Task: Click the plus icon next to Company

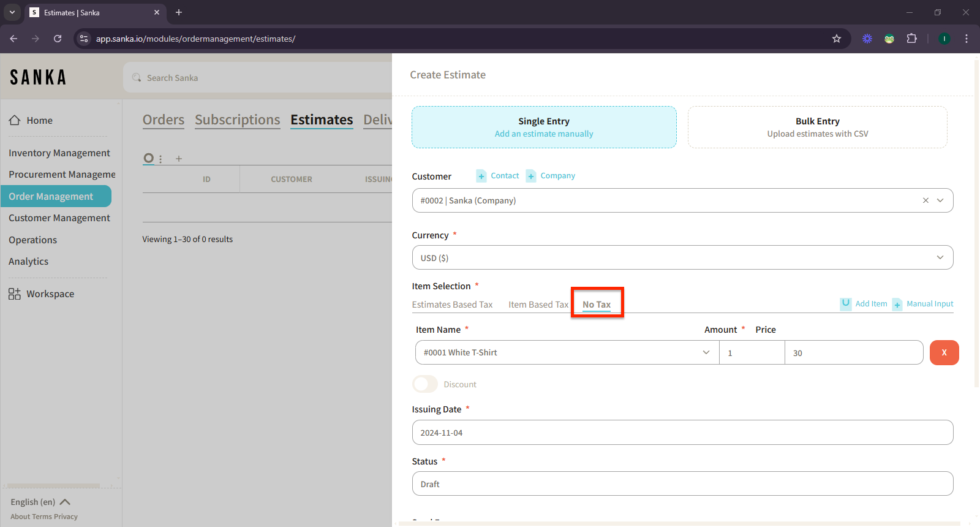Action: (531, 176)
